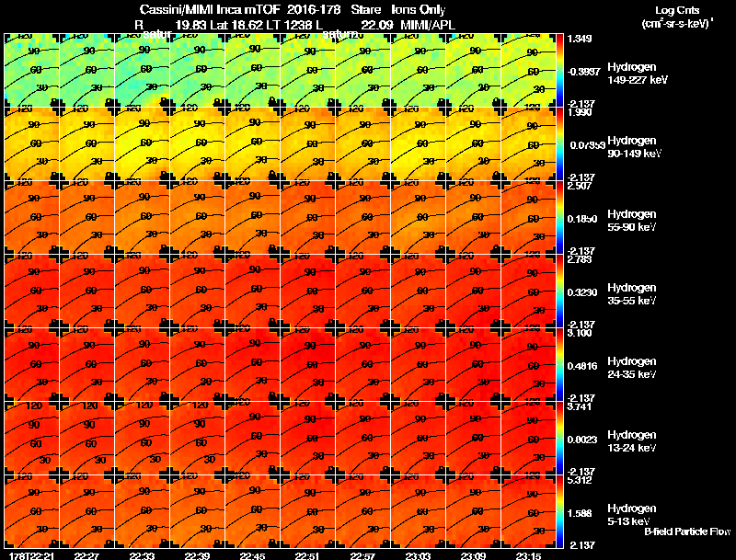Click the 23:15 time label
Image resolution: width=736 pixels, height=560 pixels.
pyautogui.click(x=528, y=555)
